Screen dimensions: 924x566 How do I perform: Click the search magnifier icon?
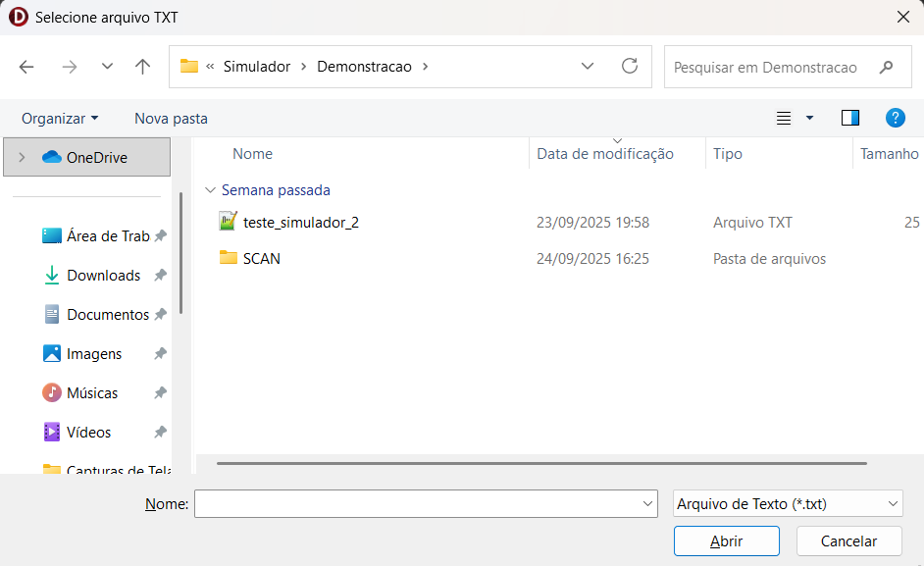point(886,68)
